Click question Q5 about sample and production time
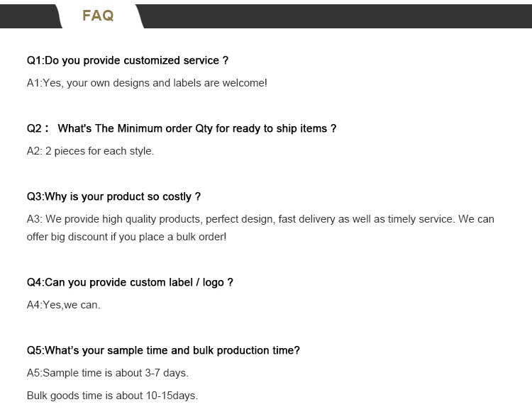The width and height of the screenshot is (532, 419). [163, 350]
